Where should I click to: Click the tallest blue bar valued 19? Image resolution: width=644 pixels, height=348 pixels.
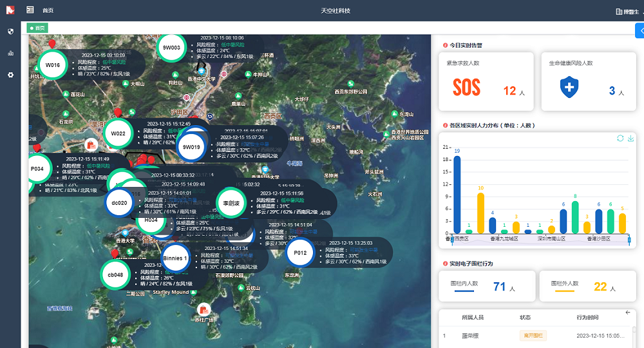click(x=457, y=195)
